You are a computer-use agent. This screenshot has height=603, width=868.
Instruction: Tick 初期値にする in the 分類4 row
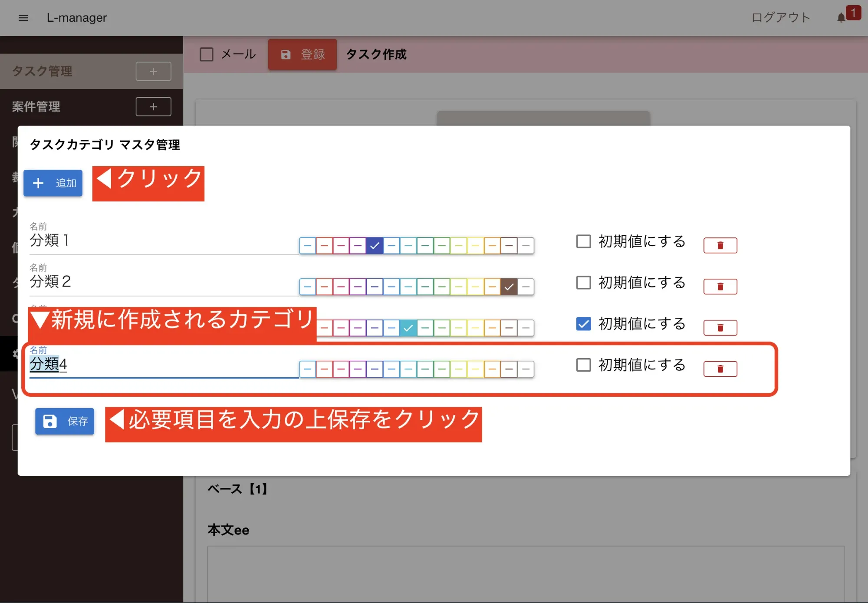(x=583, y=365)
